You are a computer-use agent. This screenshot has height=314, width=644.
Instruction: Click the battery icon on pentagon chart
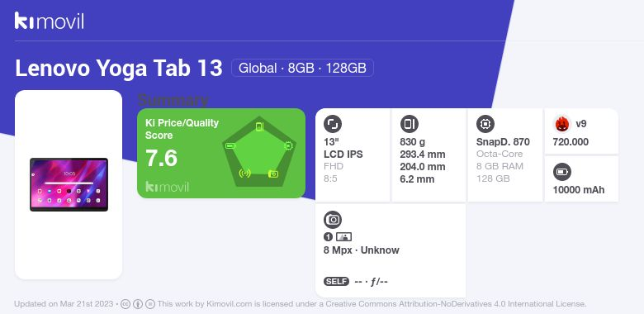click(x=230, y=145)
